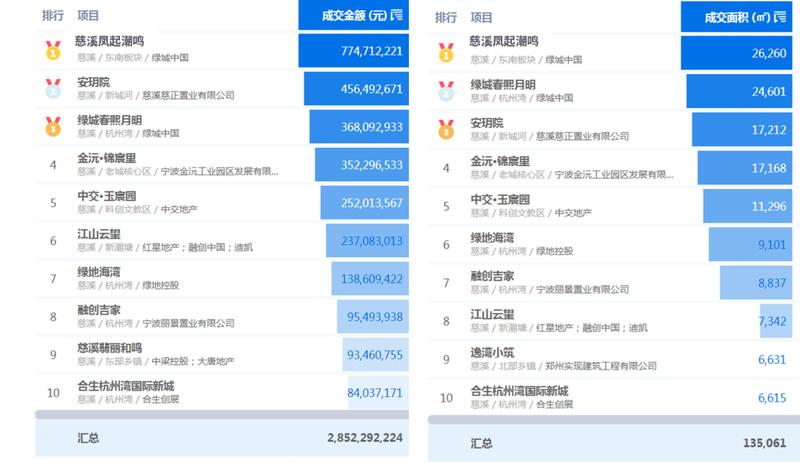The height and width of the screenshot is (462, 800).
Task: Click gold medal icon in 成交金额 table
Action: coord(52,49)
